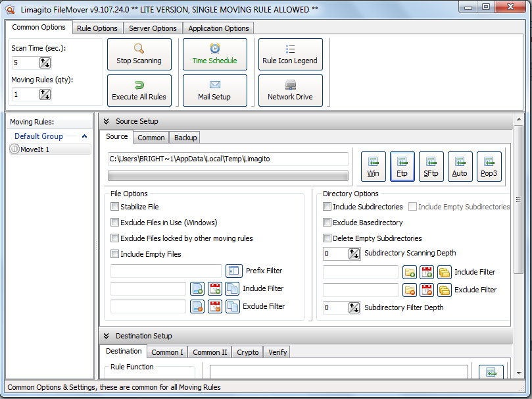Check Include Subdirectories option
Image resolution: width=532 pixels, height=399 pixels.
(327, 207)
